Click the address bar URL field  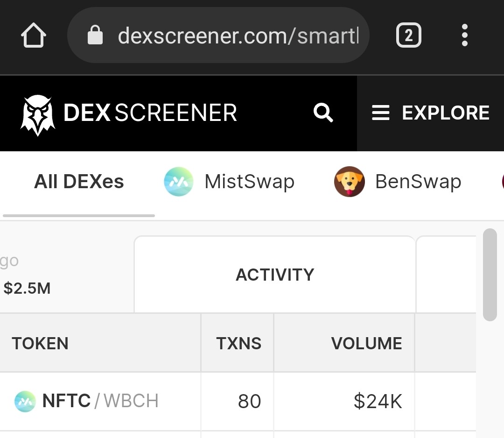218,35
